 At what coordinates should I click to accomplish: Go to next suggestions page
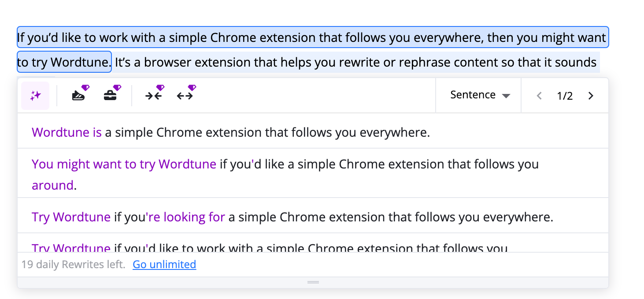pyautogui.click(x=591, y=96)
